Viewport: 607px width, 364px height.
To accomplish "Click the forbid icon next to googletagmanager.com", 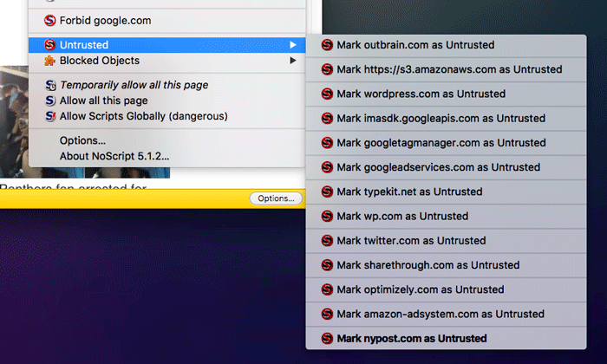I will click(327, 143).
